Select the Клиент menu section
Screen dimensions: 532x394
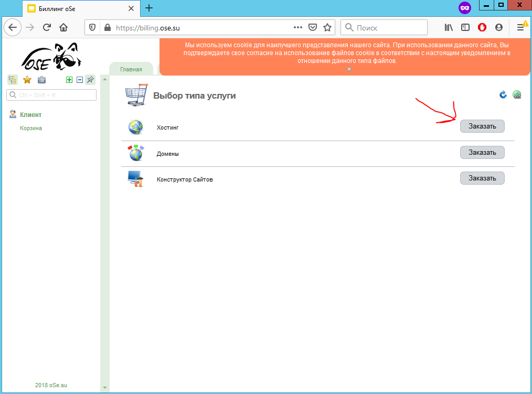[x=30, y=115]
